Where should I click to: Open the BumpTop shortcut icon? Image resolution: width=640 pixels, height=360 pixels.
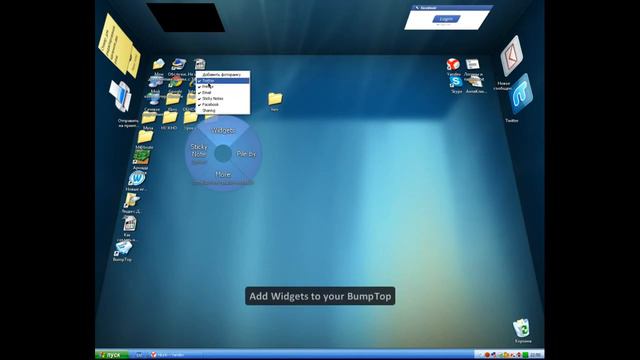coord(123,248)
